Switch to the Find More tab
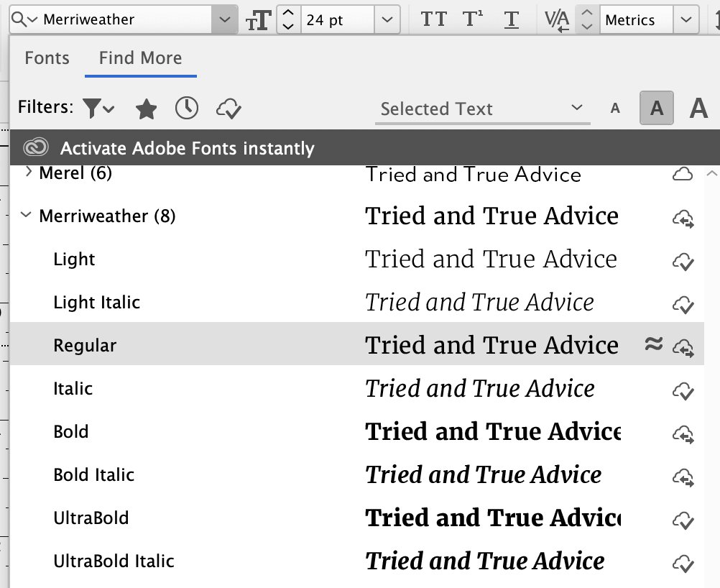 click(140, 58)
